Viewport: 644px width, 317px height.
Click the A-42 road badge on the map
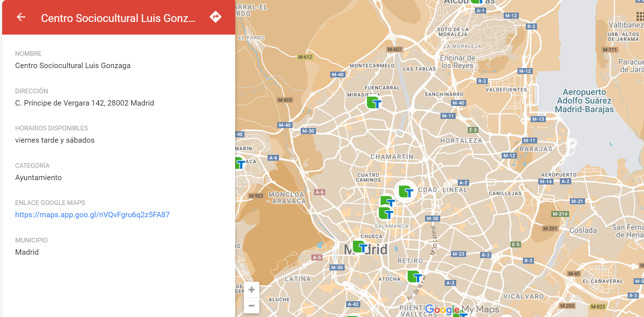pos(353,304)
